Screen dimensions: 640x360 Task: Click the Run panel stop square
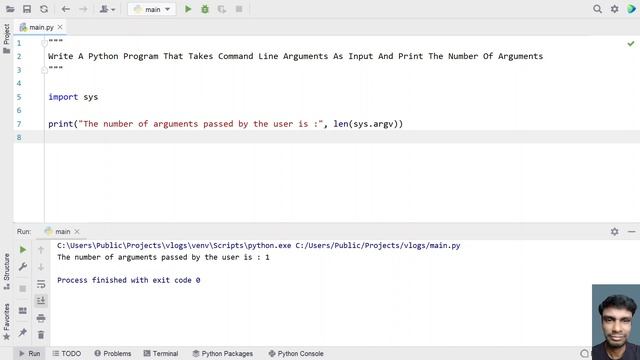pyautogui.click(x=23, y=289)
